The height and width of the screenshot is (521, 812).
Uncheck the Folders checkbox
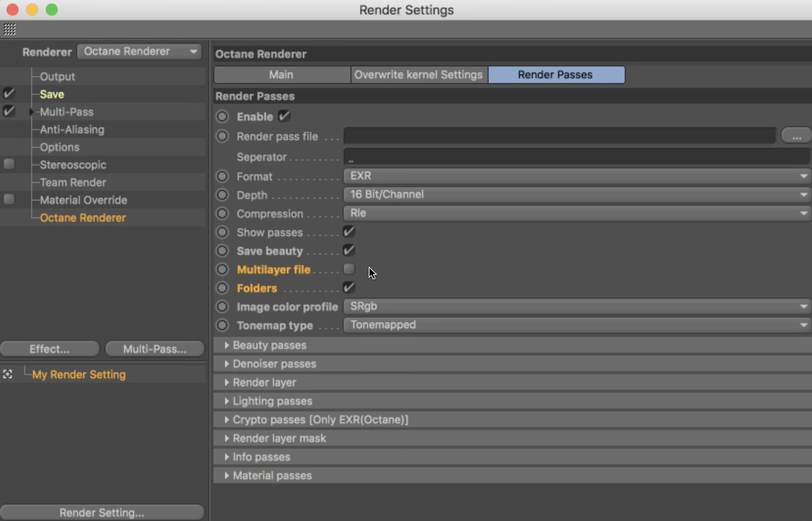349,288
